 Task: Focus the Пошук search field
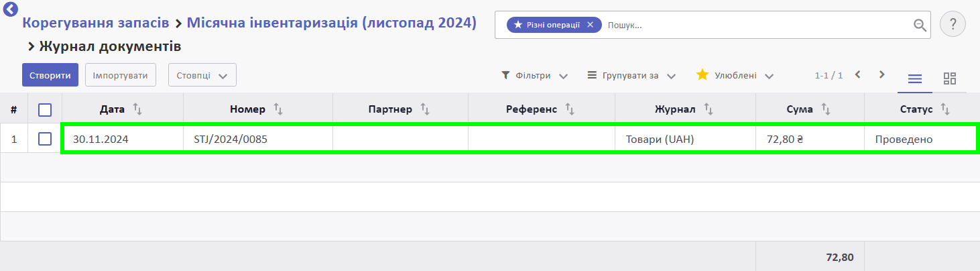pos(757,25)
